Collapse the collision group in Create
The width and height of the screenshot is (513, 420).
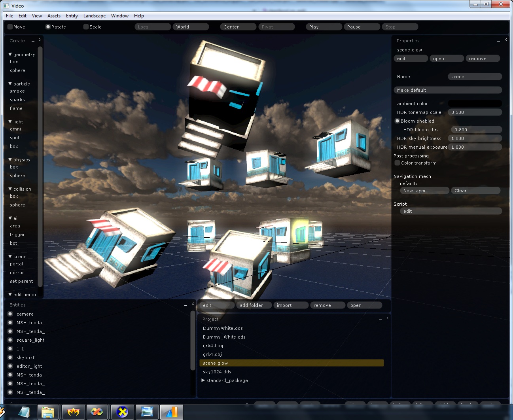pyautogui.click(x=10, y=189)
